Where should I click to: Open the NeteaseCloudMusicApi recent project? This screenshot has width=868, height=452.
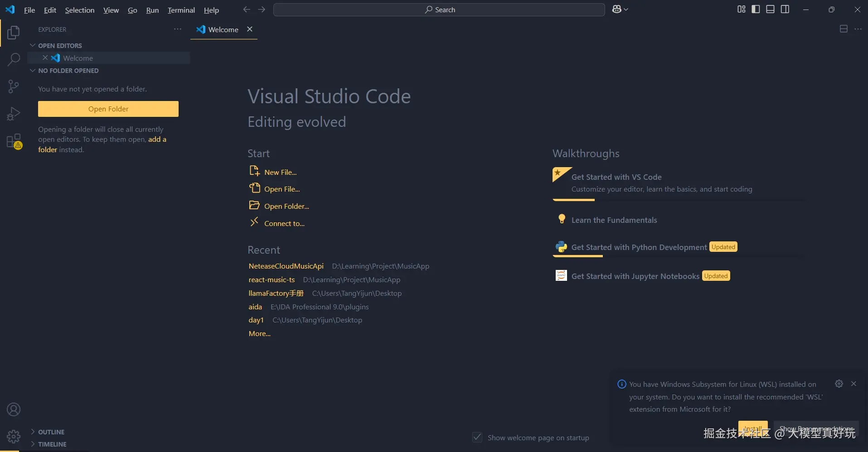[286, 266]
